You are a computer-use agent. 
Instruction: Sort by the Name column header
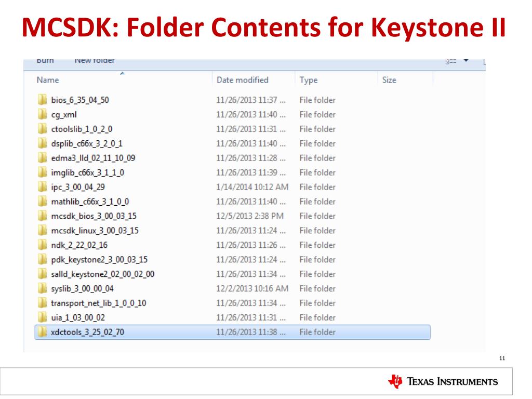pos(48,80)
